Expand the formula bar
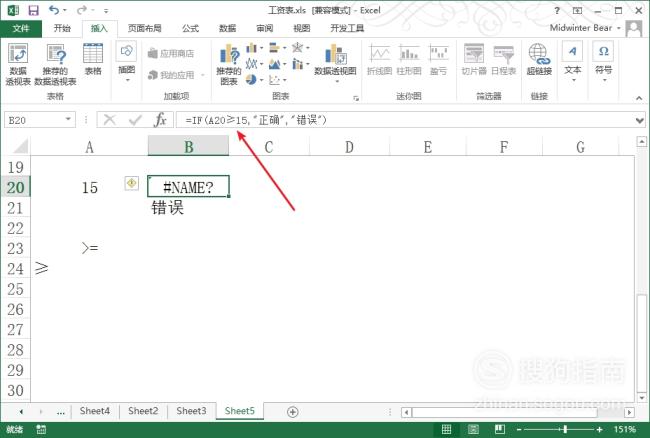 (640, 121)
